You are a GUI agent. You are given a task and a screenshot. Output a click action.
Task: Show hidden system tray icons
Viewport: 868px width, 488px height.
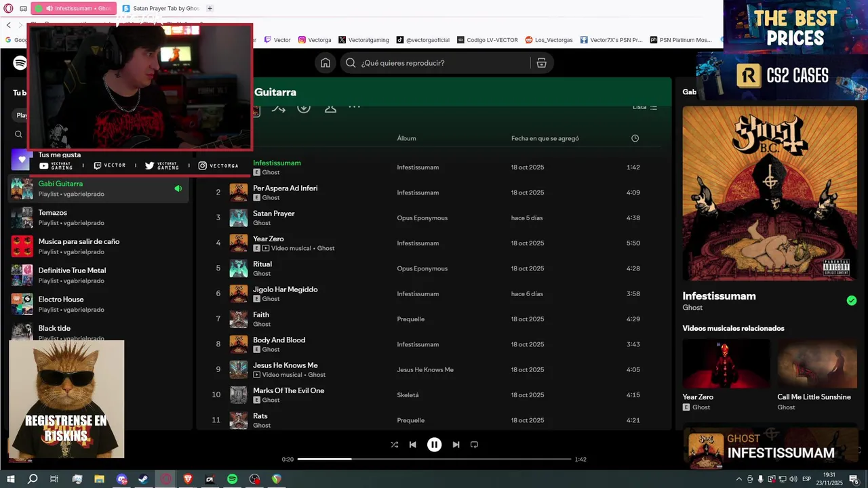tap(738, 479)
